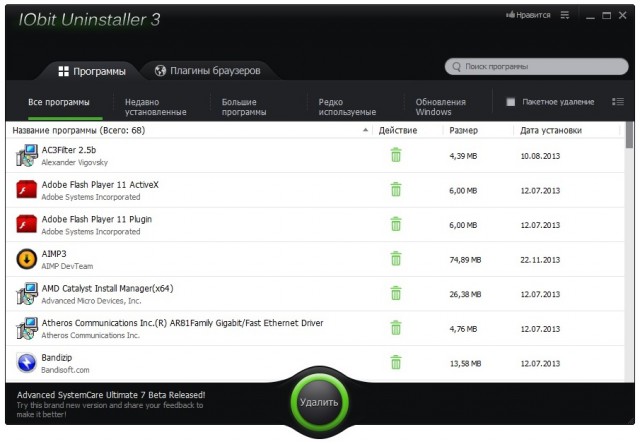The image size is (640, 444).
Task: Select Большие программы category
Action: click(x=244, y=107)
